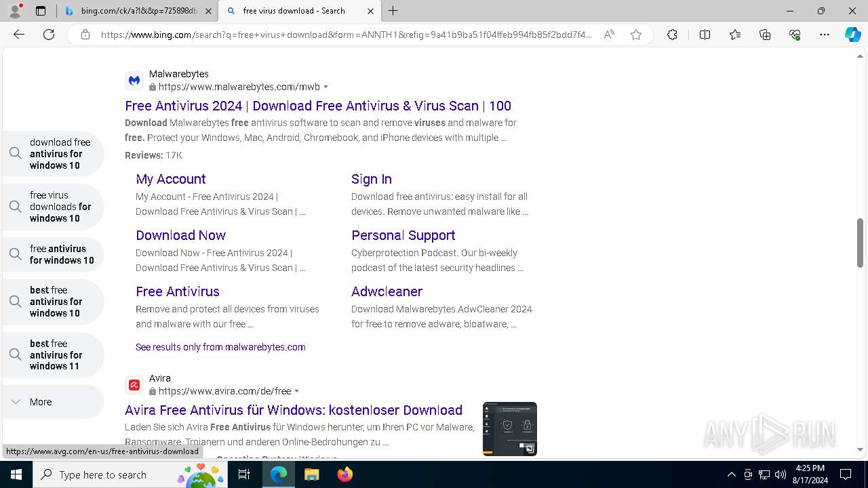
Task: Search 'best free antivirus for windows 11' suggestion
Action: coord(54,354)
